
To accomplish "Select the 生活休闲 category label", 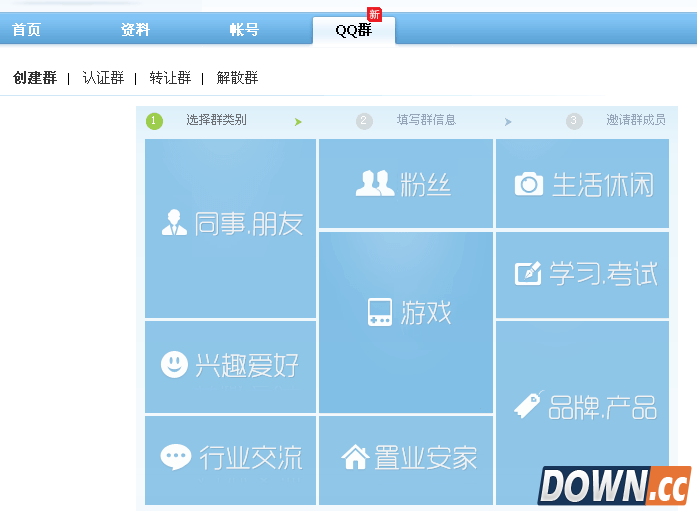I will point(603,184).
